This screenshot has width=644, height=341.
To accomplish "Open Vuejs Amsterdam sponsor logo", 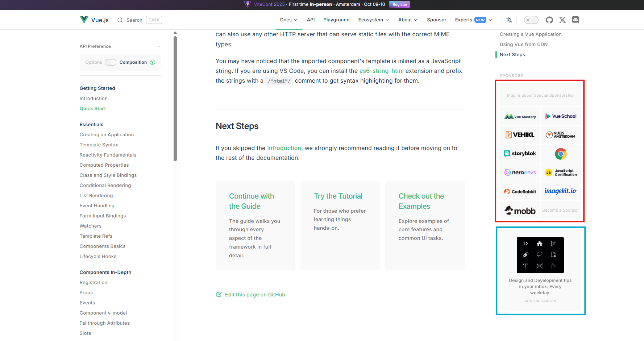I will [x=561, y=135].
